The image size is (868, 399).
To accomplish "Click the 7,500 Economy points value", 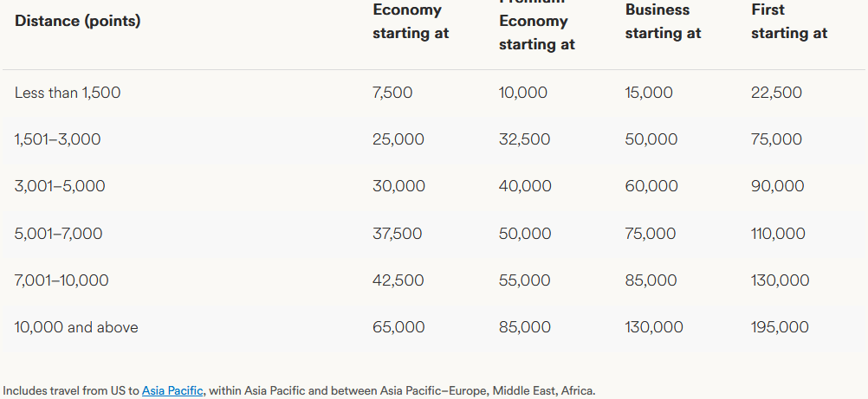I will click(x=392, y=93).
